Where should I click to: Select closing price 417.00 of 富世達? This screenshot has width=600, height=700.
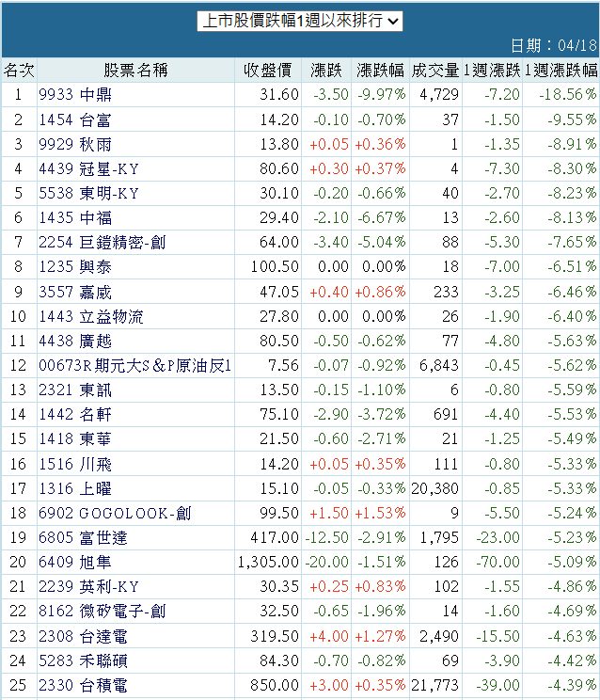pos(275,538)
